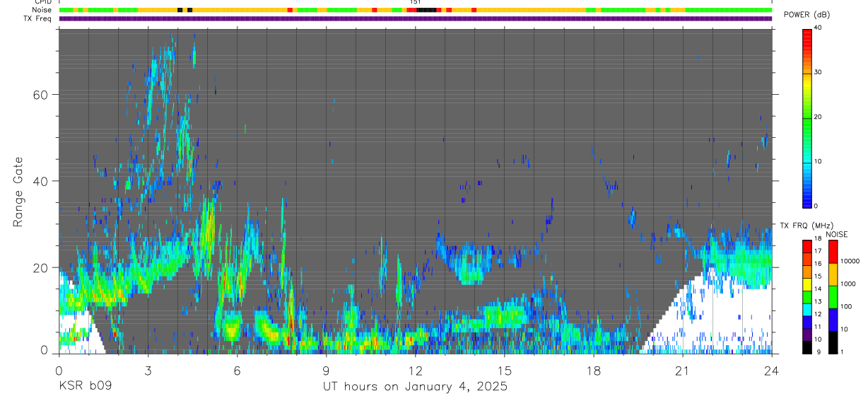Image resolution: width=868 pixels, height=401 pixels.
Task: Select the UT hours on January 4, 2025 axis title
Action: click(415, 387)
